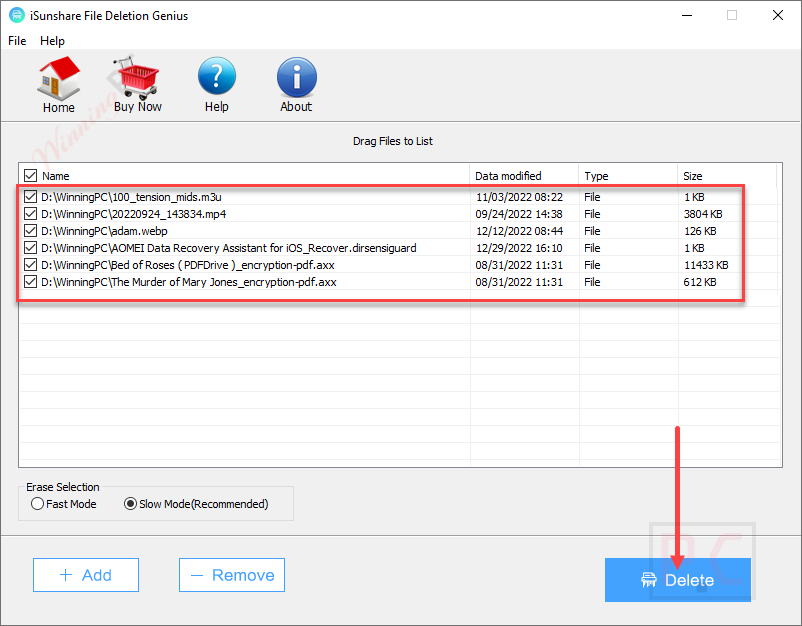Toggle the select-all checkbox beside Name header

click(31, 176)
